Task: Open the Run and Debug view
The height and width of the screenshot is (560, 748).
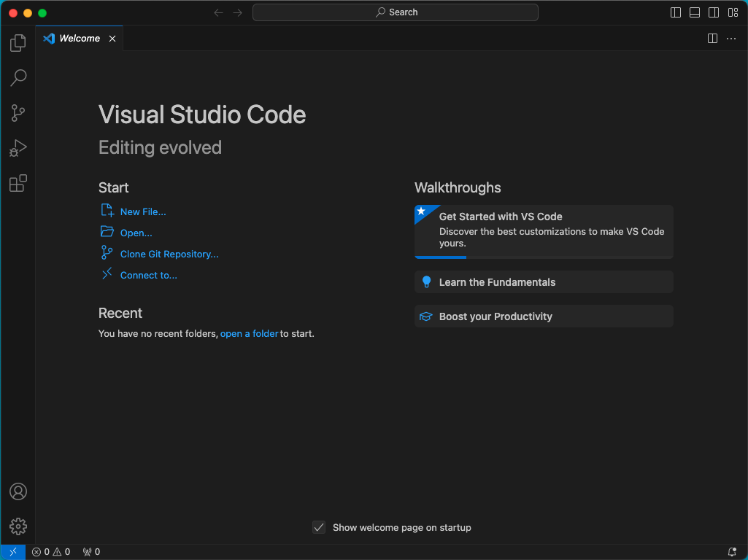Action: click(18, 149)
